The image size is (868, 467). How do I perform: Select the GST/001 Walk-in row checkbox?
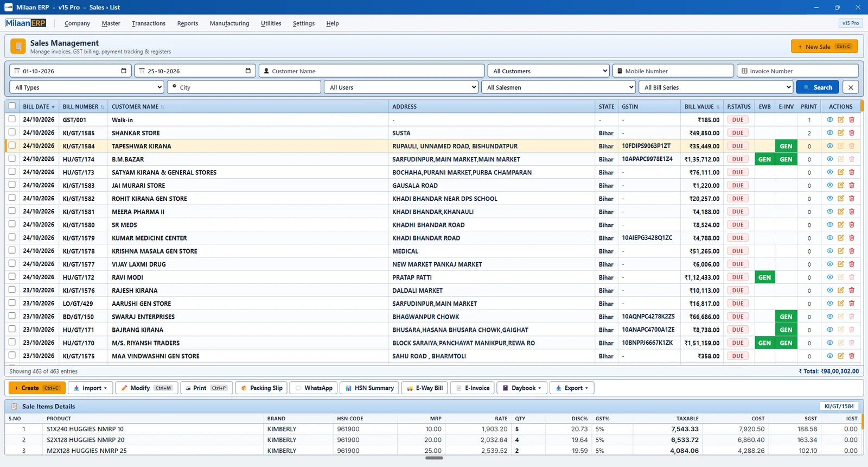tap(12, 119)
